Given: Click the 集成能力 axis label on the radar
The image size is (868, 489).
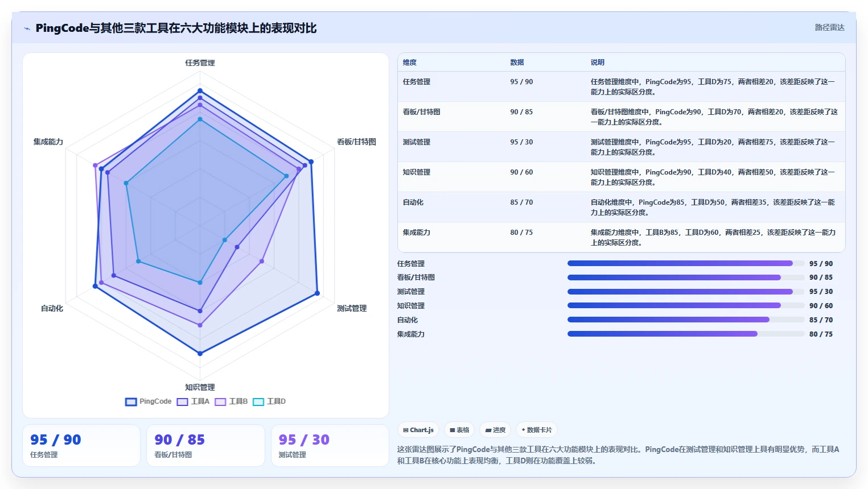Looking at the screenshot, I should point(48,142).
